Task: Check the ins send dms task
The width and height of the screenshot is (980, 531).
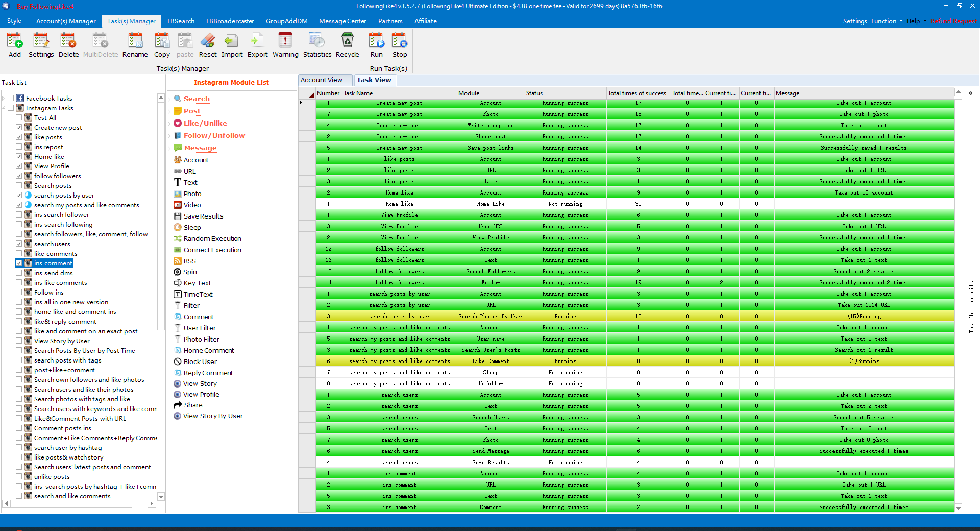Action: (19, 273)
